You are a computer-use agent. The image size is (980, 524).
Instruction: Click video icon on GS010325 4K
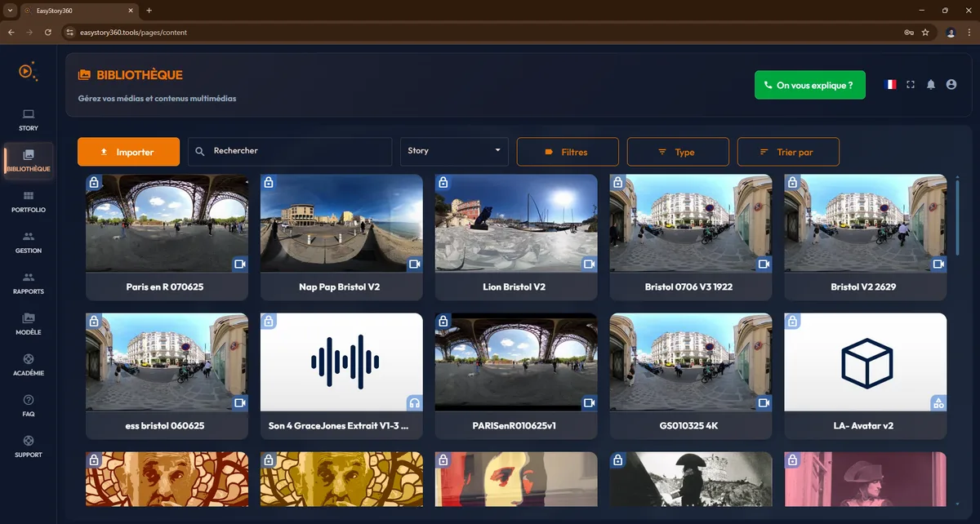(x=764, y=403)
